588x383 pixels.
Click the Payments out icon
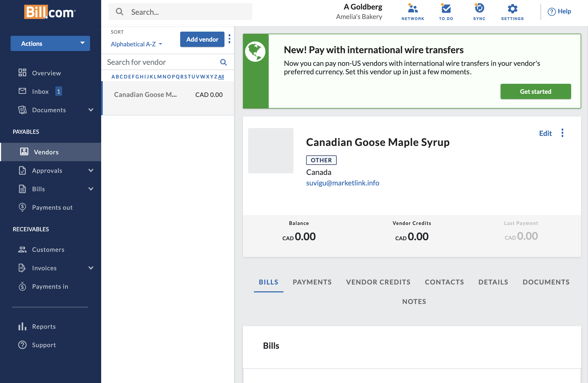point(22,207)
